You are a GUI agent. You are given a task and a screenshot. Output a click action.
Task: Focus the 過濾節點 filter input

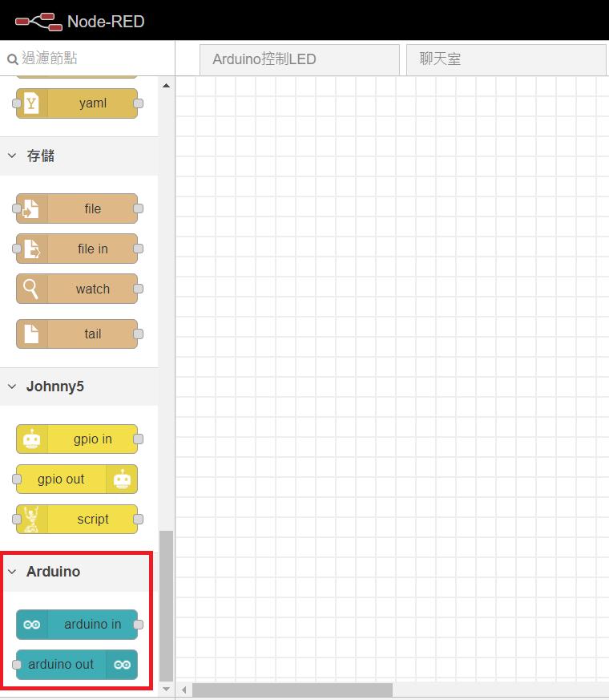coord(87,59)
